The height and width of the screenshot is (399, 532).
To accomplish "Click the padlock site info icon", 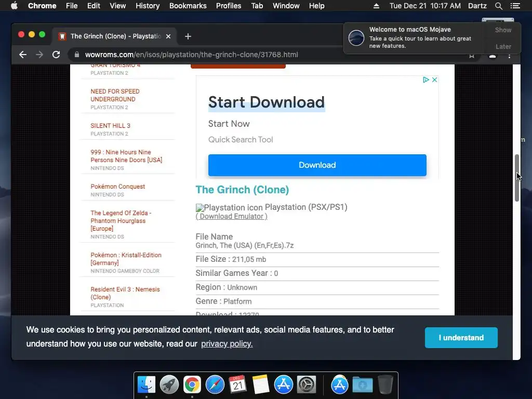I will coord(77,55).
